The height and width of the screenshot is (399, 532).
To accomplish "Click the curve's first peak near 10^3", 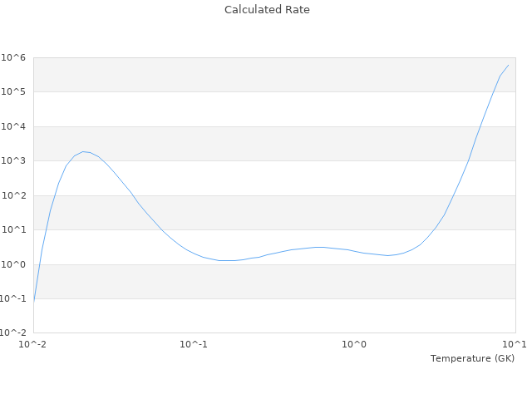I will [x=83, y=151].
